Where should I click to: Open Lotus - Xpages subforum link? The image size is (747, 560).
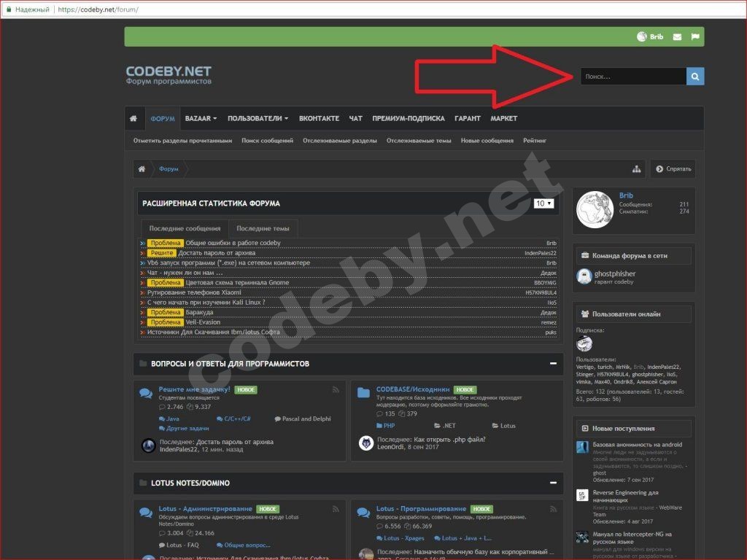tap(403, 538)
